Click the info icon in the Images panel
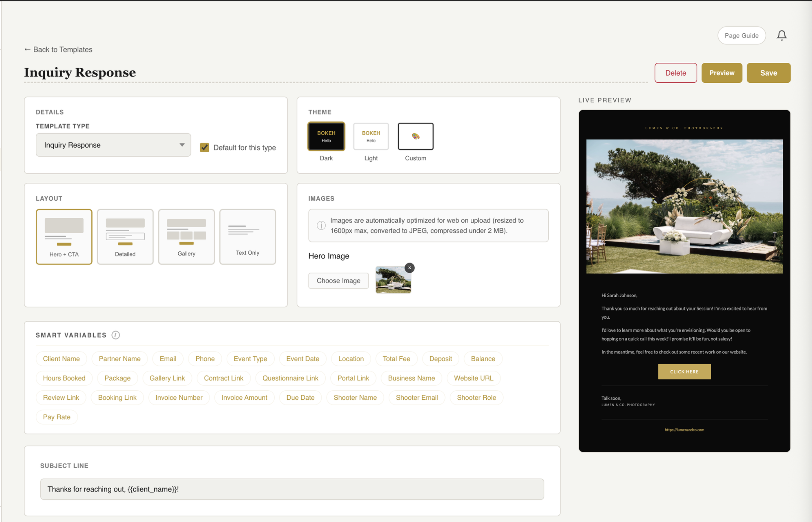This screenshot has height=522, width=812. [321, 225]
